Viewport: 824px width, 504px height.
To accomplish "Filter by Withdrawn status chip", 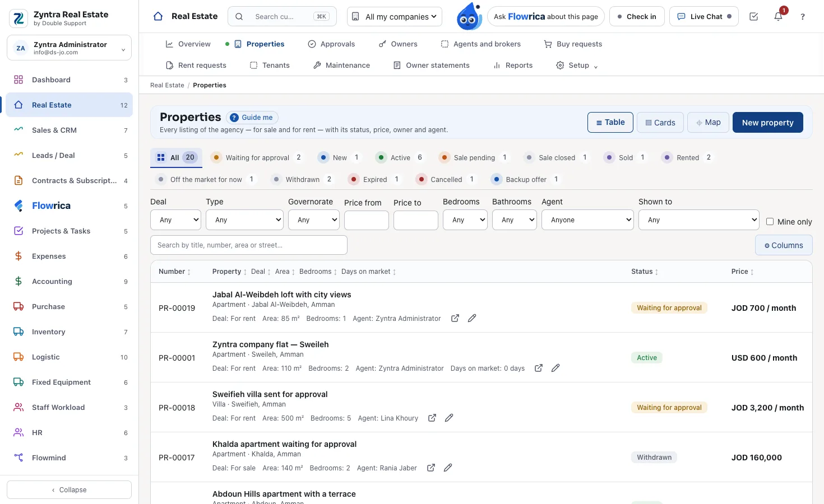I will (302, 179).
